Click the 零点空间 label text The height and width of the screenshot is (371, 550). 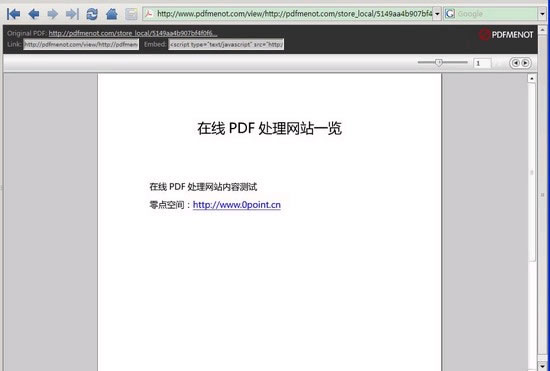167,205
